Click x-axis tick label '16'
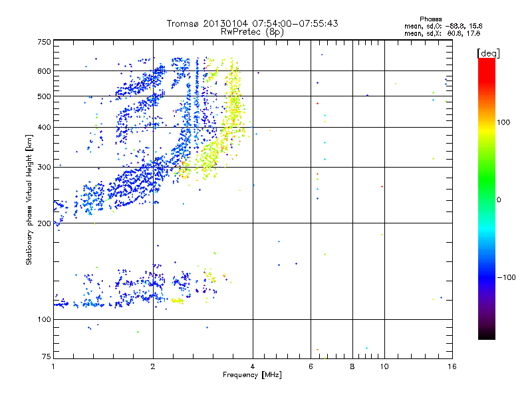This screenshot has width=532, height=399. coord(452,366)
